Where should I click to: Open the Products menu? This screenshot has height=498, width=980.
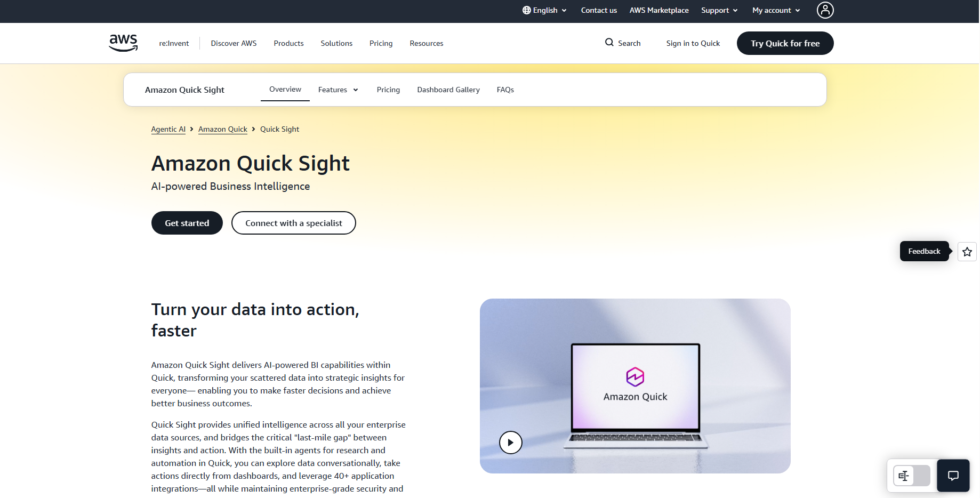pyautogui.click(x=288, y=43)
